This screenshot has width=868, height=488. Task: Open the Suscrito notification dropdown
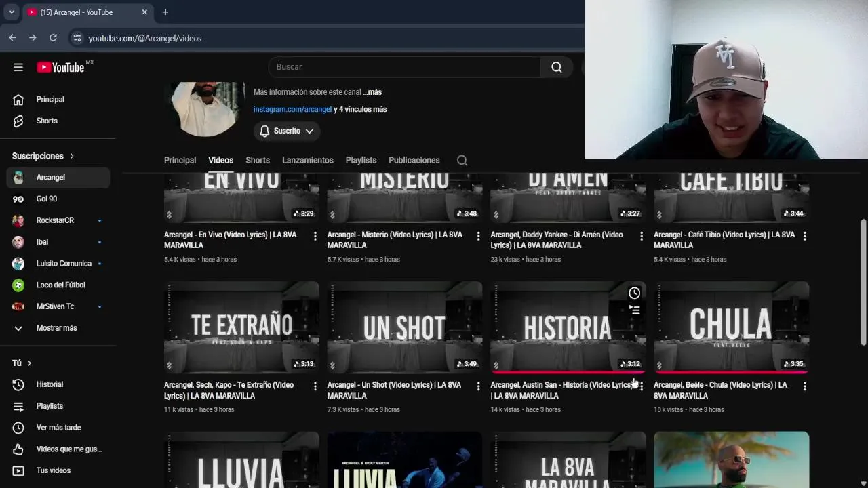pos(287,131)
